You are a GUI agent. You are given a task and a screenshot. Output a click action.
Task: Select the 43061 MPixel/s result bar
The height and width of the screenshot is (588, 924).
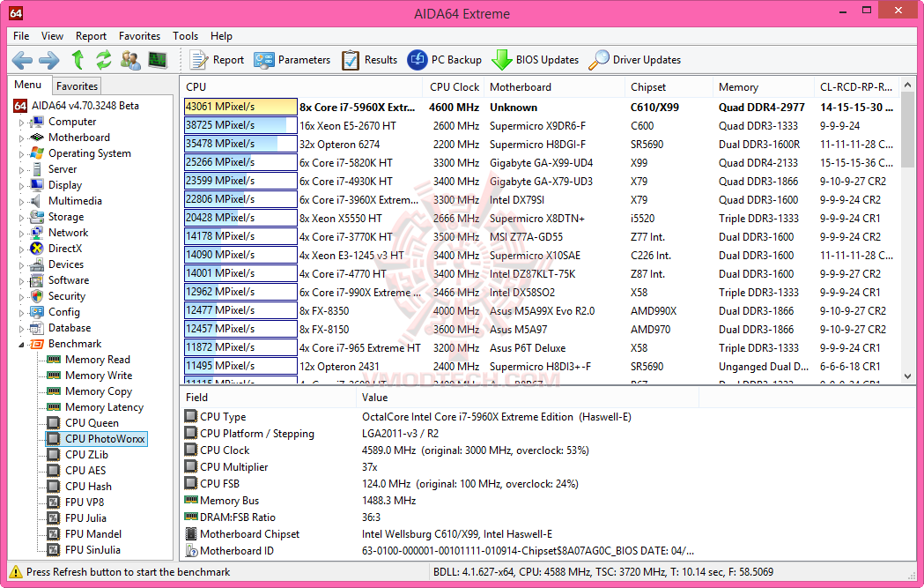tap(240, 107)
